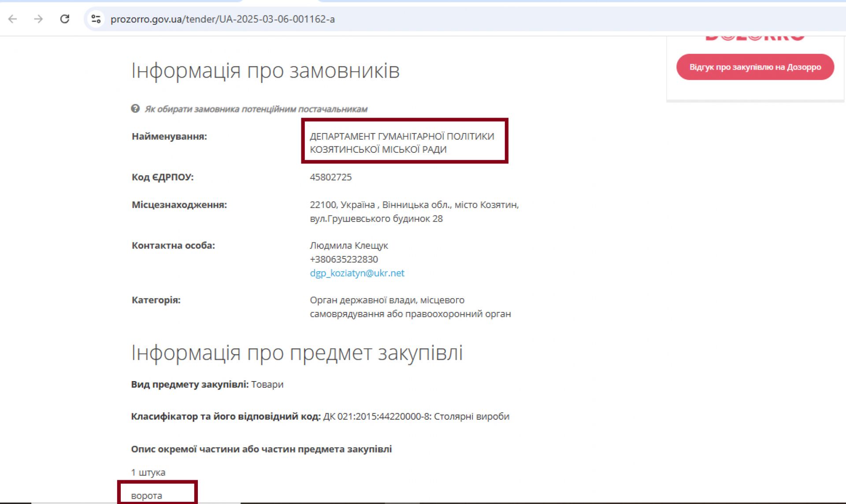
Task: Click the question mark help icon
Action: pos(135,108)
